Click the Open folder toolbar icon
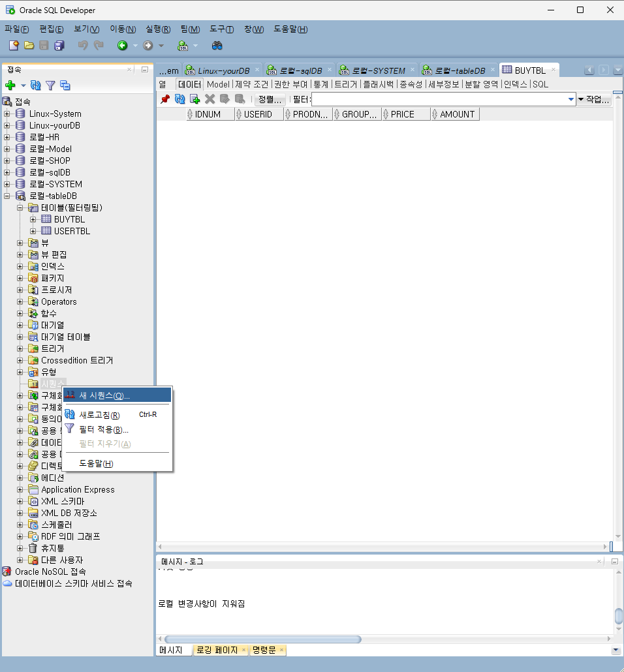 pos(29,46)
